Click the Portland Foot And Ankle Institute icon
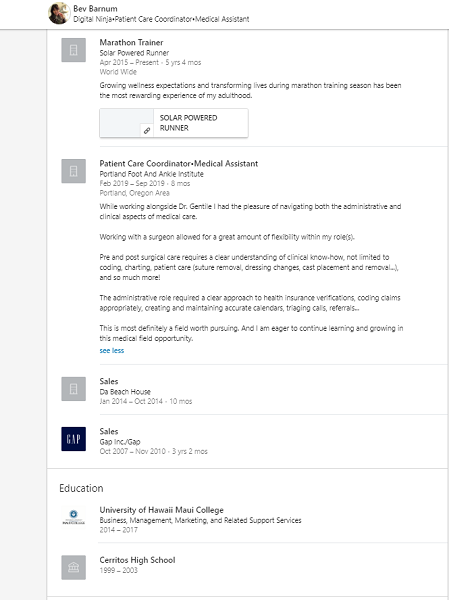 pyautogui.click(x=73, y=171)
